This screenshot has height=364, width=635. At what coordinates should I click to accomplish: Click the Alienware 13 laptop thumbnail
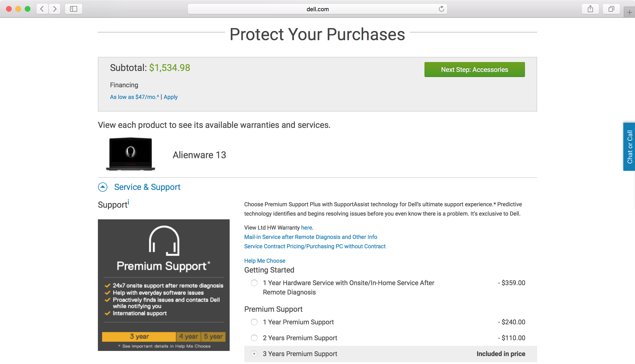click(130, 154)
